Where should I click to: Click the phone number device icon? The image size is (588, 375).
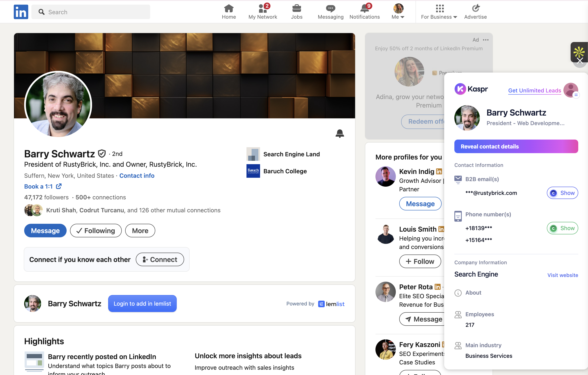pos(458,216)
